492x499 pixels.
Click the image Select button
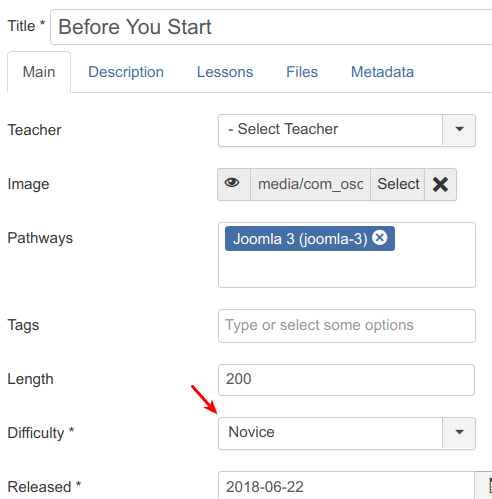[398, 184]
